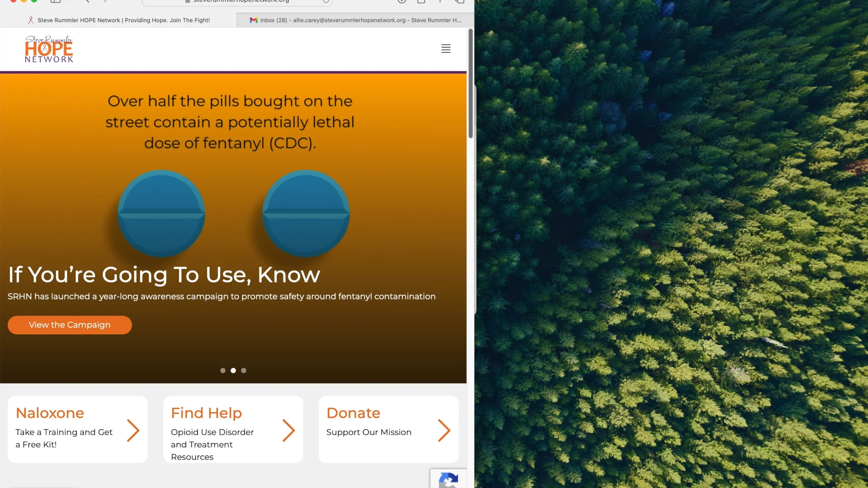Click the Naloxone card arrow chevron
Screen dimensions: 868x488
133,430
